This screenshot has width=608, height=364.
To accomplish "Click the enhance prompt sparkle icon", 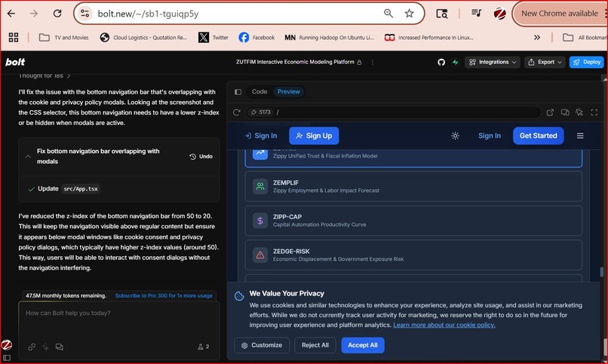I will coord(45,347).
